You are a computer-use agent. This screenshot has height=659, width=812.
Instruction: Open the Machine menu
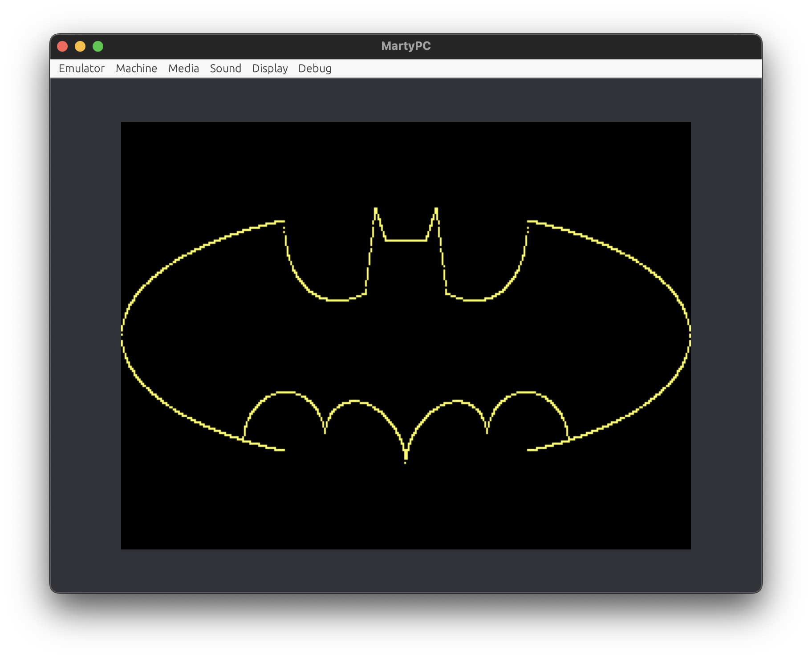[136, 69]
